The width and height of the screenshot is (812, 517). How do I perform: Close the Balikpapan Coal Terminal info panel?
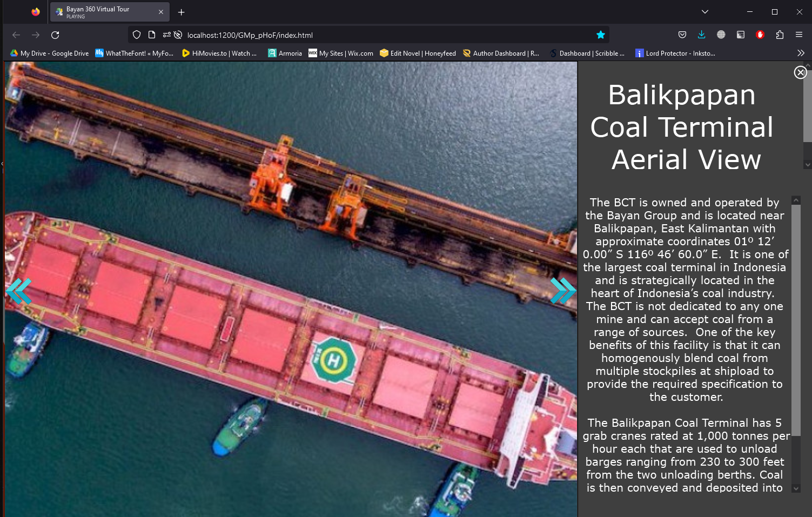point(800,72)
